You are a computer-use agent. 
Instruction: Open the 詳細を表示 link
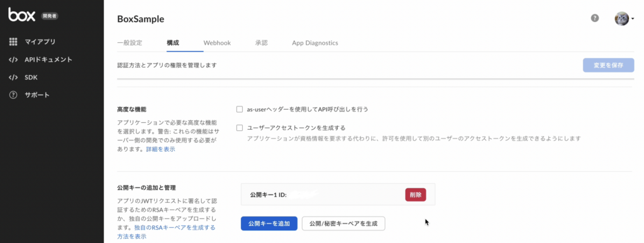160,149
